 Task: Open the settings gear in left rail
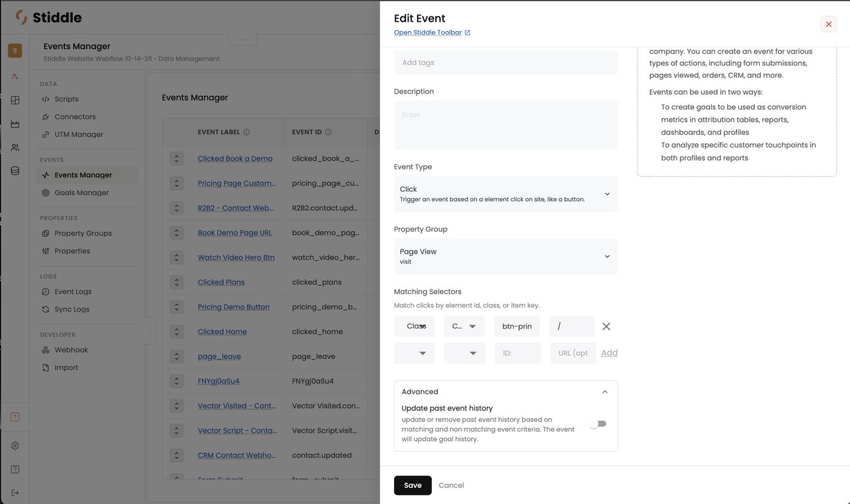coord(15,446)
